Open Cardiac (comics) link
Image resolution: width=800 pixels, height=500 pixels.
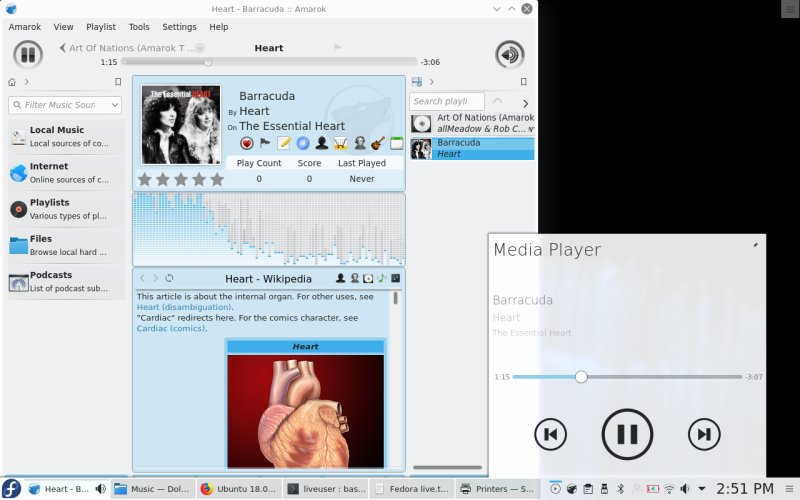(x=171, y=328)
